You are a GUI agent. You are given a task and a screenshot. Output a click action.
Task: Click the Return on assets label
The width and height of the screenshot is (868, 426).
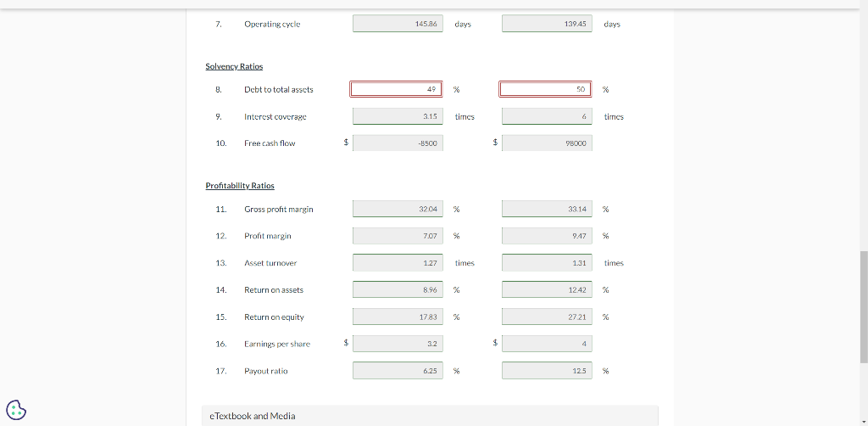[274, 289]
